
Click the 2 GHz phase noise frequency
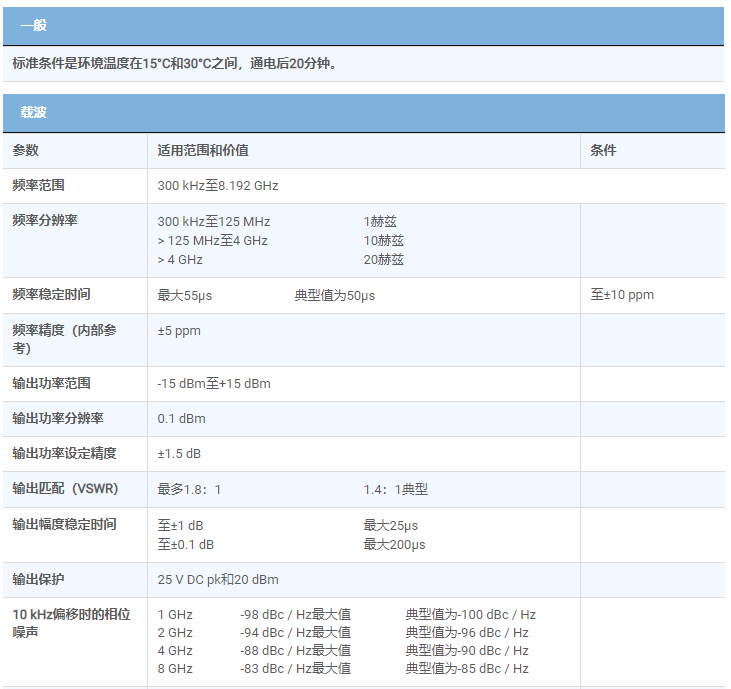(175, 633)
